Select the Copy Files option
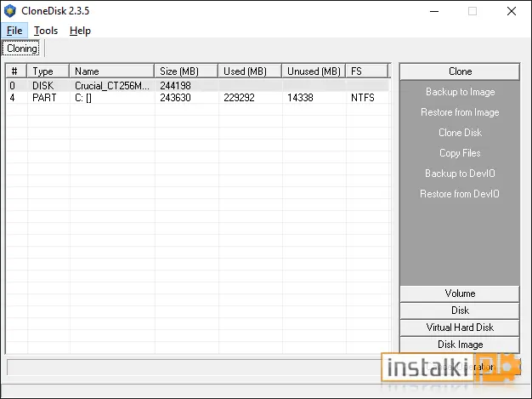 (460, 153)
